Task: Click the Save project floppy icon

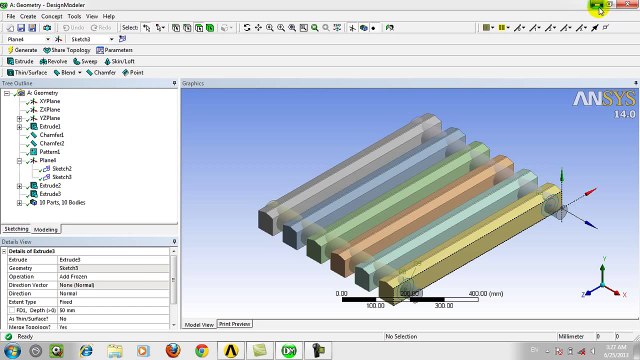Action: click(x=21, y=28)
